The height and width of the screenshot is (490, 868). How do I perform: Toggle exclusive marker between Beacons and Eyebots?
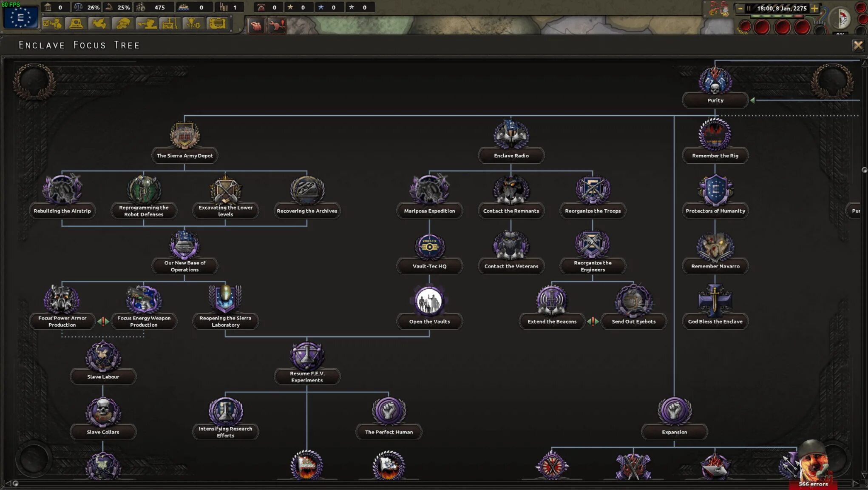click(593, 322)
